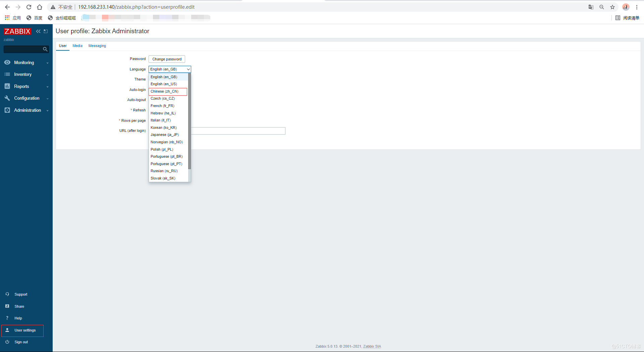Click the URL (after login) input field

click(238, 131)
